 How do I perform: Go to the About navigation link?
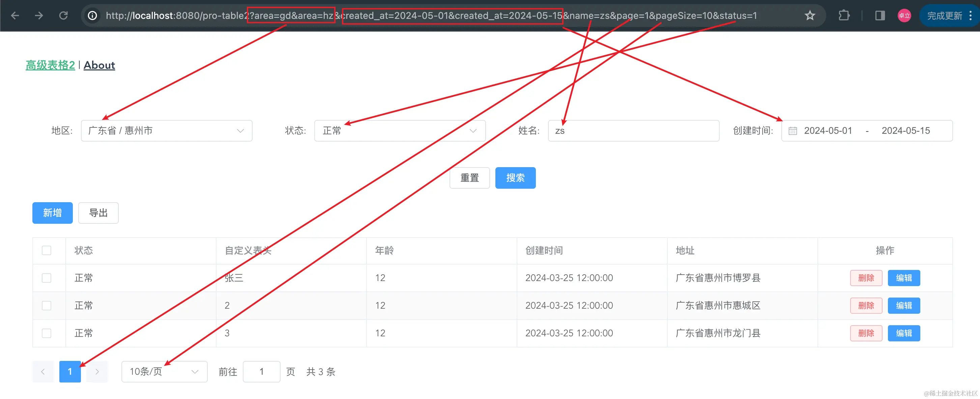(99, 65)
